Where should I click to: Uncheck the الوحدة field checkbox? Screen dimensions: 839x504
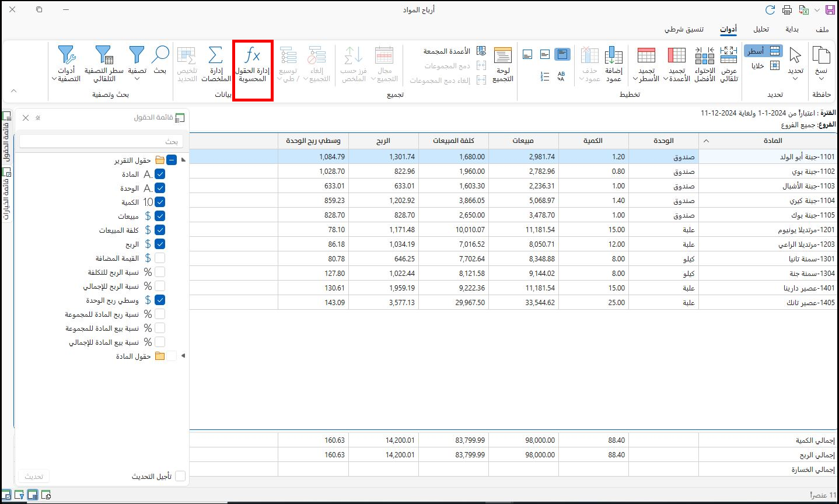[160, 188]
